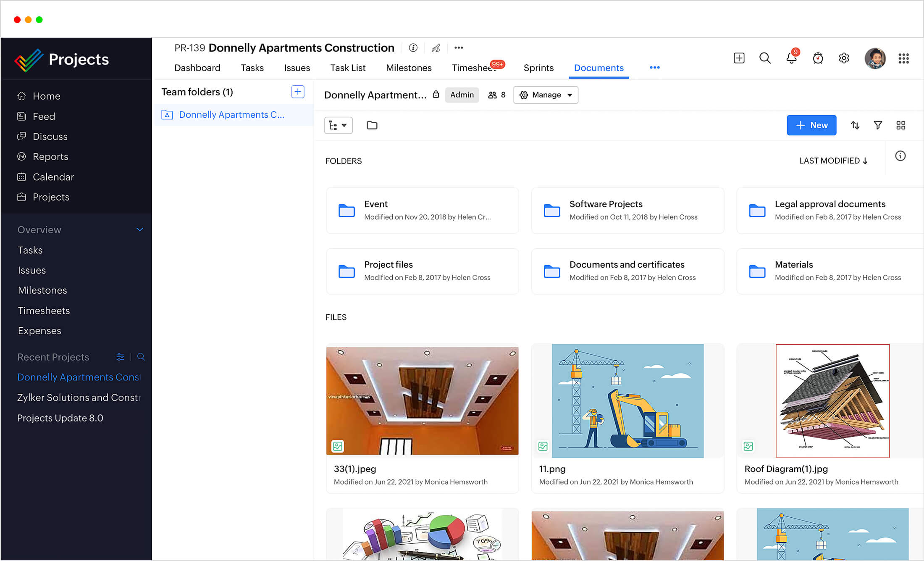Image resolution: width=924 pixels, height=561 pixels.
Task: Click the Donnelly Apartments C... folder link
Action: tap(231, 115)
